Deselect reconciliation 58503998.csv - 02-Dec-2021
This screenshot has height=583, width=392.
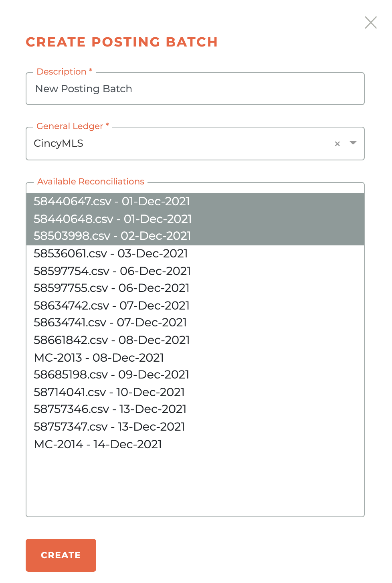tap(112, 236)
